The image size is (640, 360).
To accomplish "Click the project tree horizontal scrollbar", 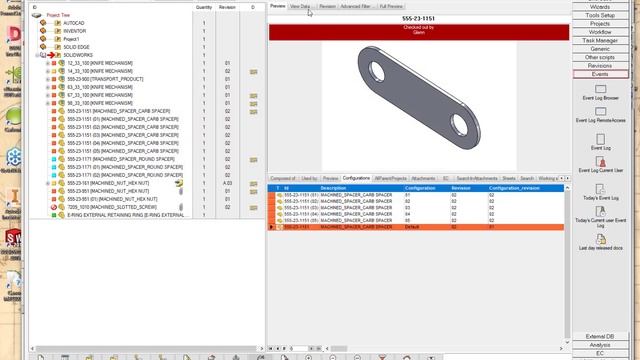I will pos(147,349).
